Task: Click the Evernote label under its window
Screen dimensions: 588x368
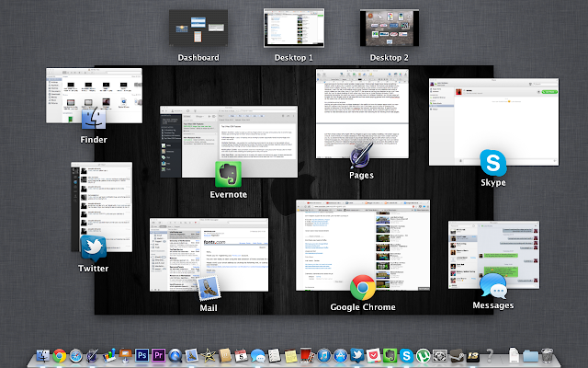Action: point(229,194)
